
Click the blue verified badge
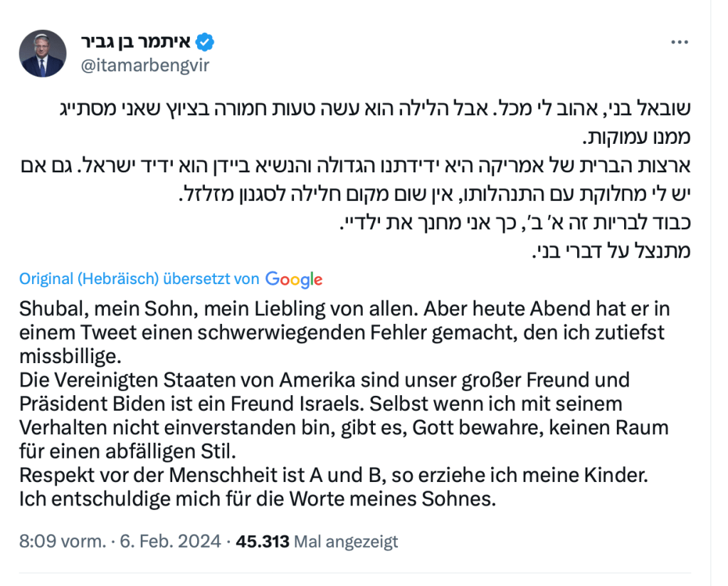tap(206, 42)
